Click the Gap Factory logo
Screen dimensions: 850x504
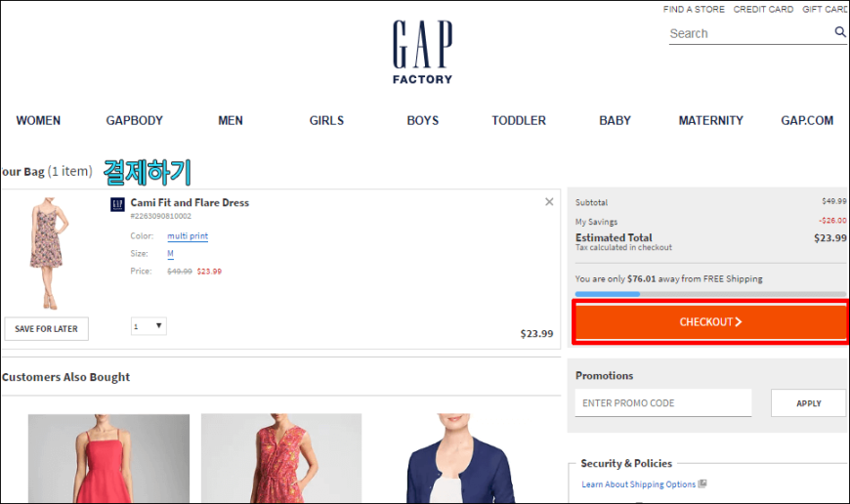(423, 52)
